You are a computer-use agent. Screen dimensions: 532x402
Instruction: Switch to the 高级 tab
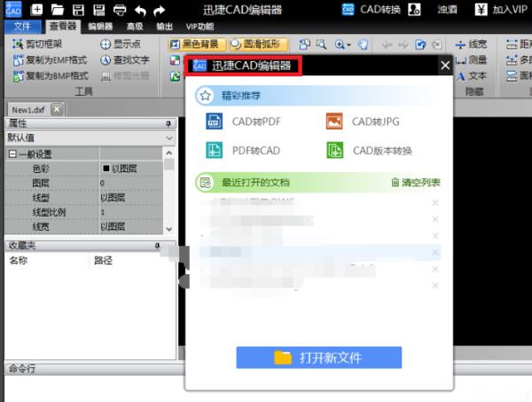coord(135,27)
